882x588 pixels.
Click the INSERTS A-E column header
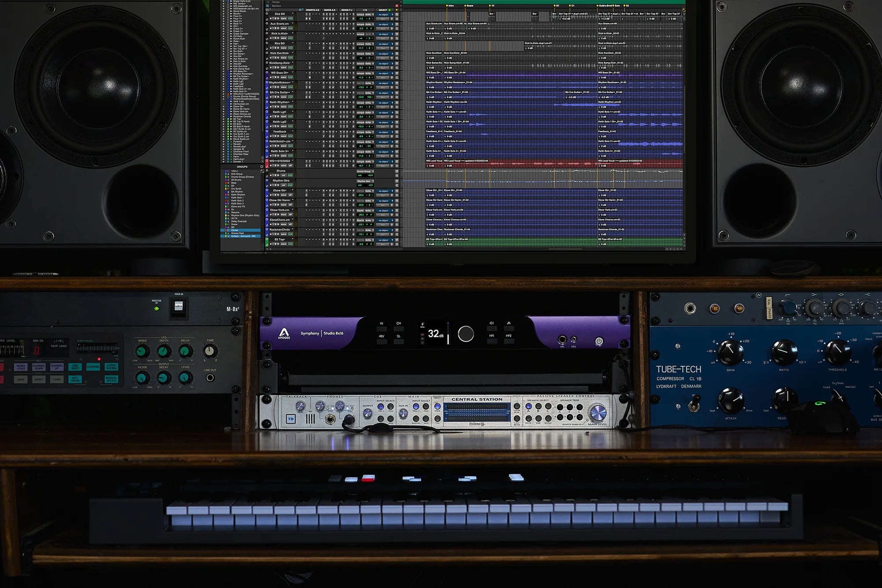(312, 10)
